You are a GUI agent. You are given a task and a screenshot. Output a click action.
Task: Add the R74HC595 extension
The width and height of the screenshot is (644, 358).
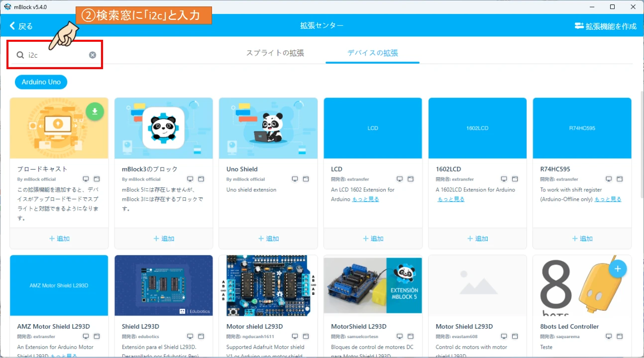(582, 239)
